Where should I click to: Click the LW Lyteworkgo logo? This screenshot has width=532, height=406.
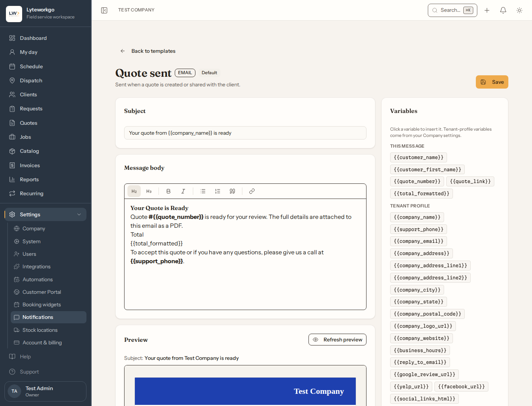click(14, 14)
